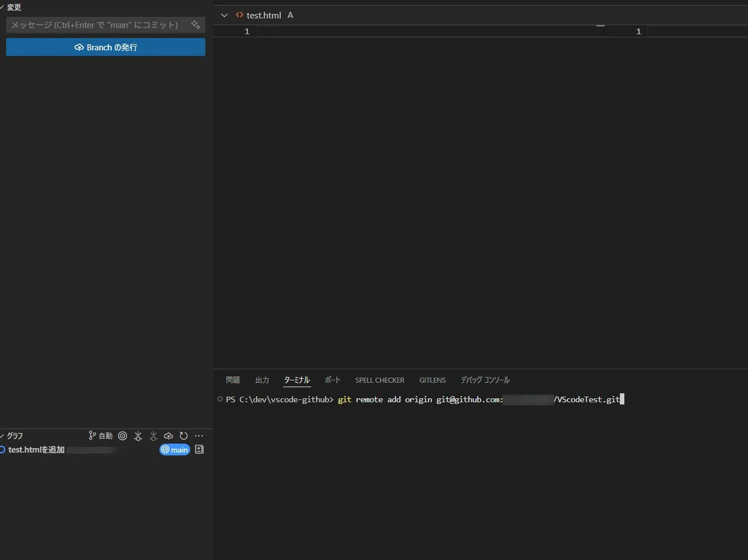
Task: Click the Branch の発行 publish button
Action: (x=105, y=48)
